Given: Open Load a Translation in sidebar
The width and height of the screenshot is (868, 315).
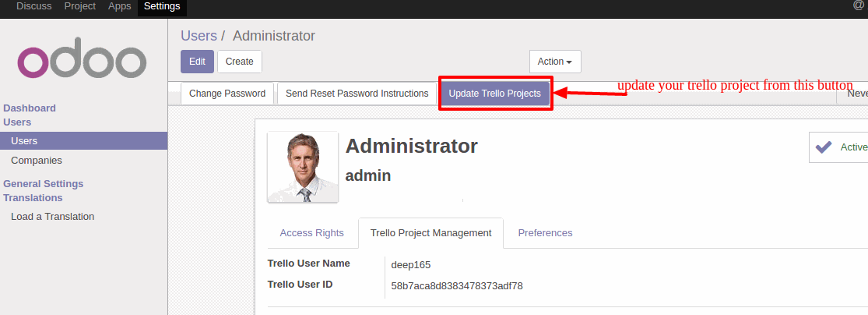Looking at the screenshot, I should [x=53, y=217].
